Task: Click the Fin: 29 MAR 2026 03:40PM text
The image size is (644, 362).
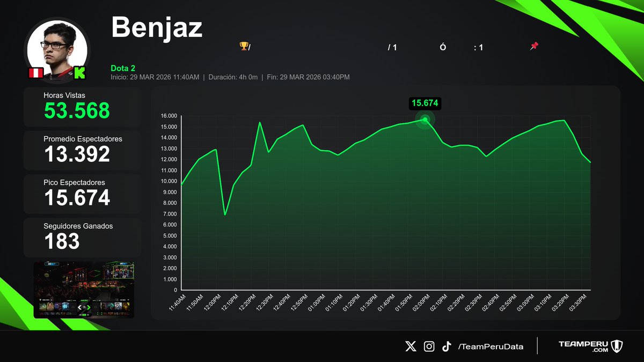Action: pos(309,77)
